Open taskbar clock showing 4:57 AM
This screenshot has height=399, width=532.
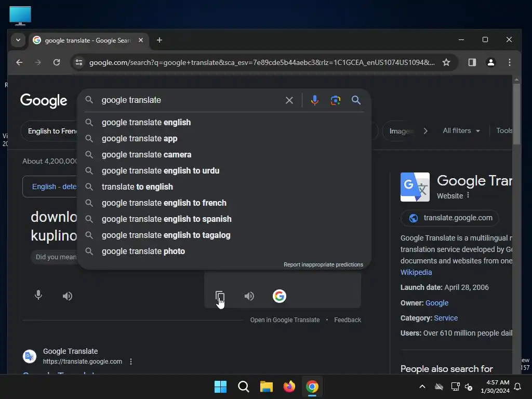495,387
